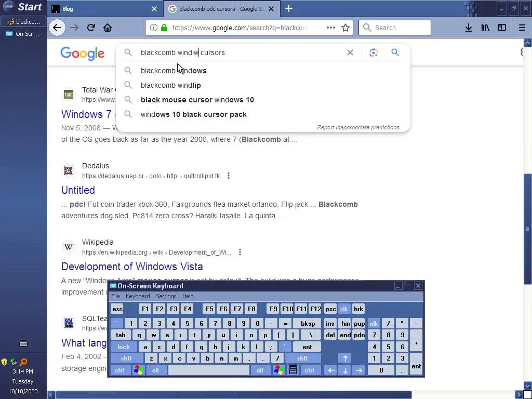Bookmark this page with the star icon

click(x=345, y=28)
